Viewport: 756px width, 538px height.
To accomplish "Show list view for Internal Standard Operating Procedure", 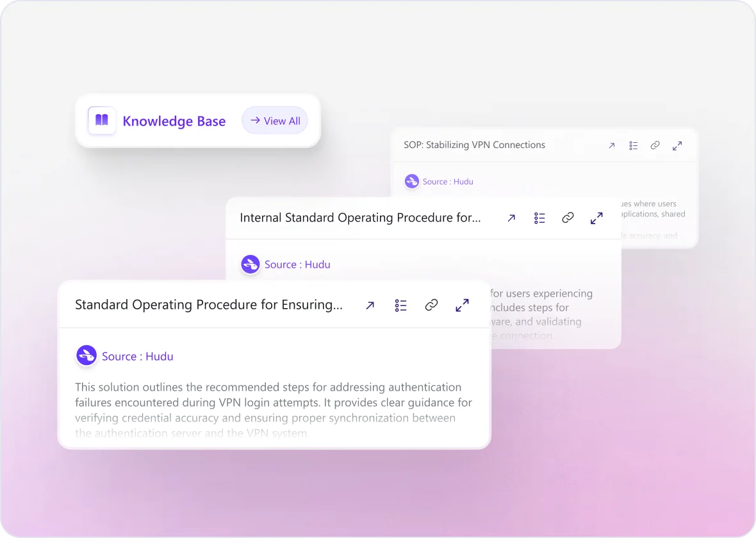I will [539, 218].
